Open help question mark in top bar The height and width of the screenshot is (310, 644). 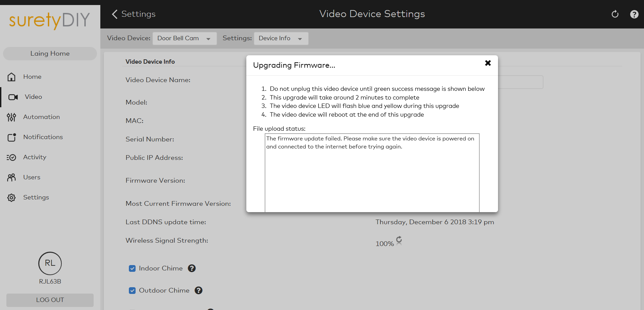(634, 14)
